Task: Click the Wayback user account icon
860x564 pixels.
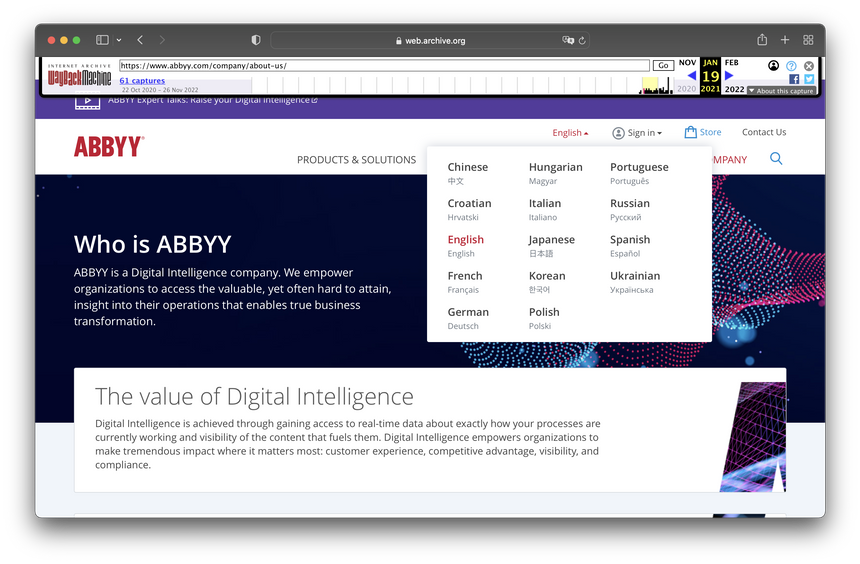Action: click(x=774, y=66)
